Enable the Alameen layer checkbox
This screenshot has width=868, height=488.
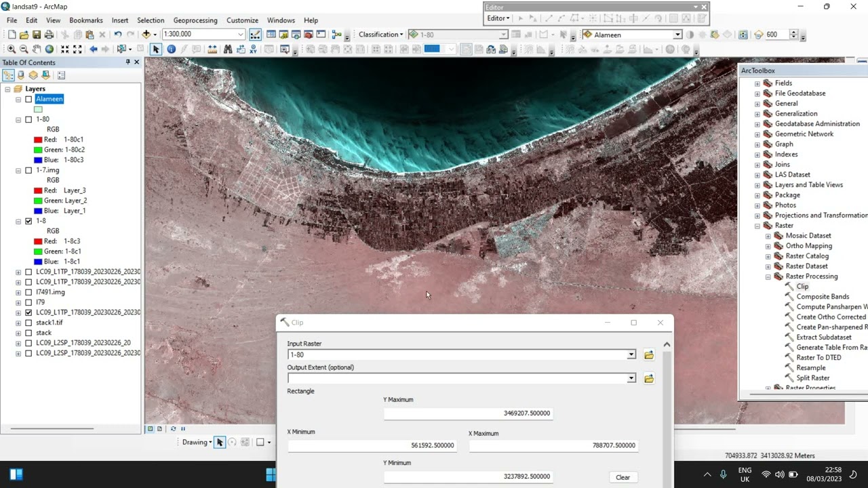click(x=28, y=99)
